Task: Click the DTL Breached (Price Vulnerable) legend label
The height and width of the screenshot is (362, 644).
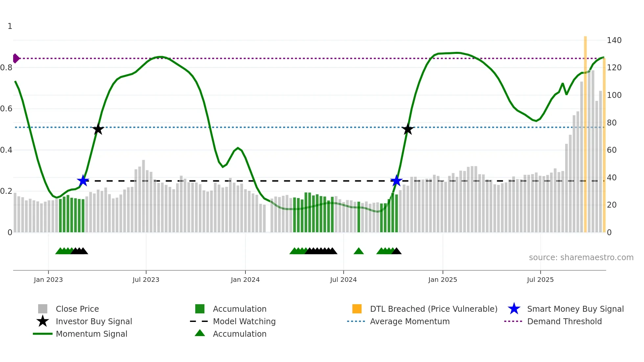Action: click(433, 309)
